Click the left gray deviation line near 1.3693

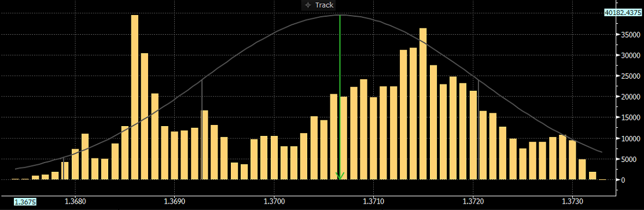click(x=202, y=130)
